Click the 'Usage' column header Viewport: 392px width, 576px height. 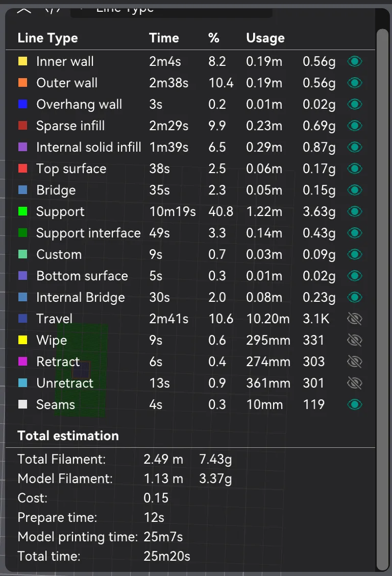pos(265,38)
